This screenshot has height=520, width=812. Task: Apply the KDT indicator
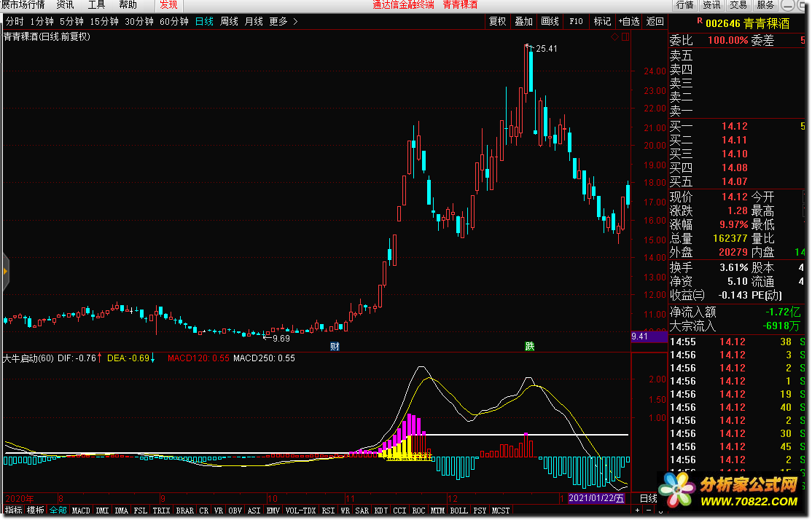[x=381, y=511]
